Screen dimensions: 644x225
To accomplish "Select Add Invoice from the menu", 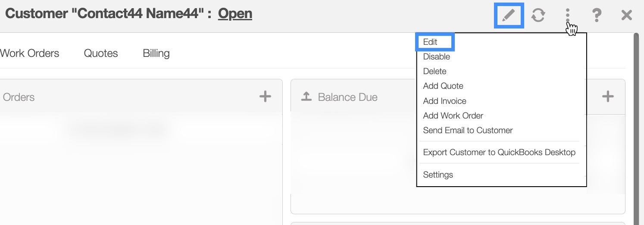I will [444, 101].
